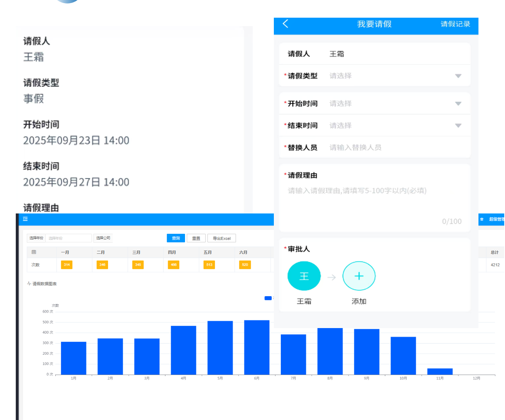The image size is (505, 420).
Task: Tap the back arrow in 我要请假 header
Action: [285, 24]
